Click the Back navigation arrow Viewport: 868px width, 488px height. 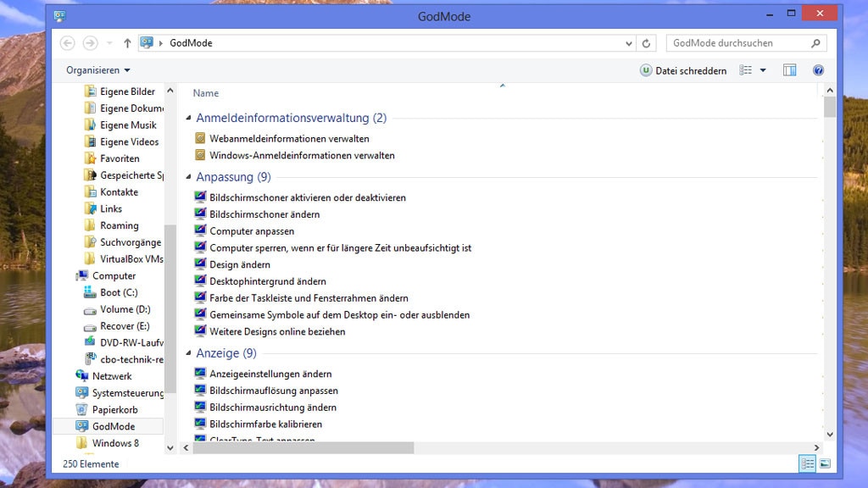[68, 42]
